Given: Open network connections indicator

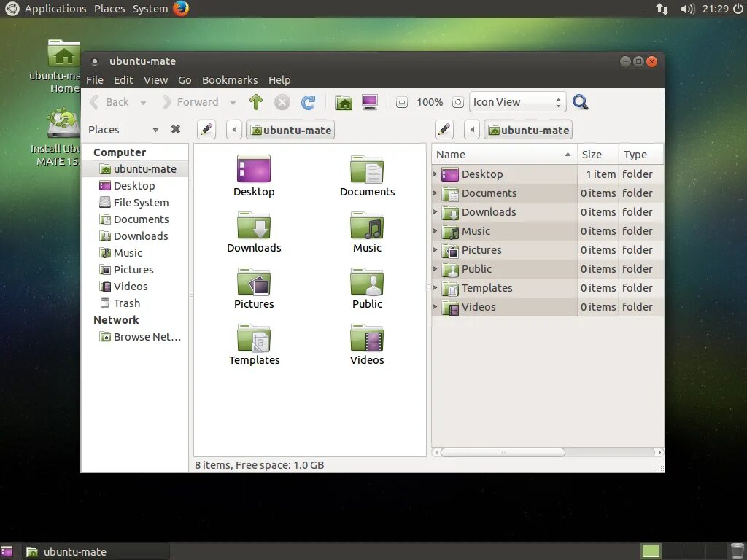Looking at the screenshot, I should 662,9.
